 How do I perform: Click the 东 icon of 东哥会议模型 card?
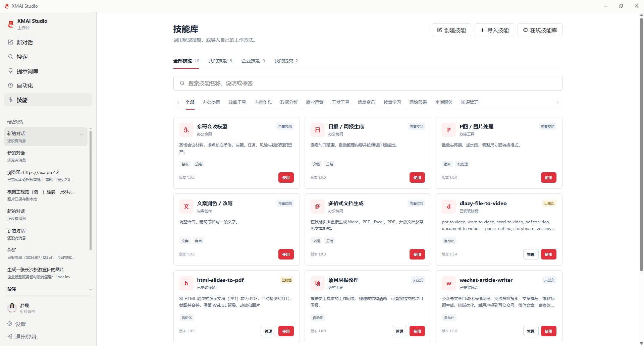pos(186,130)
